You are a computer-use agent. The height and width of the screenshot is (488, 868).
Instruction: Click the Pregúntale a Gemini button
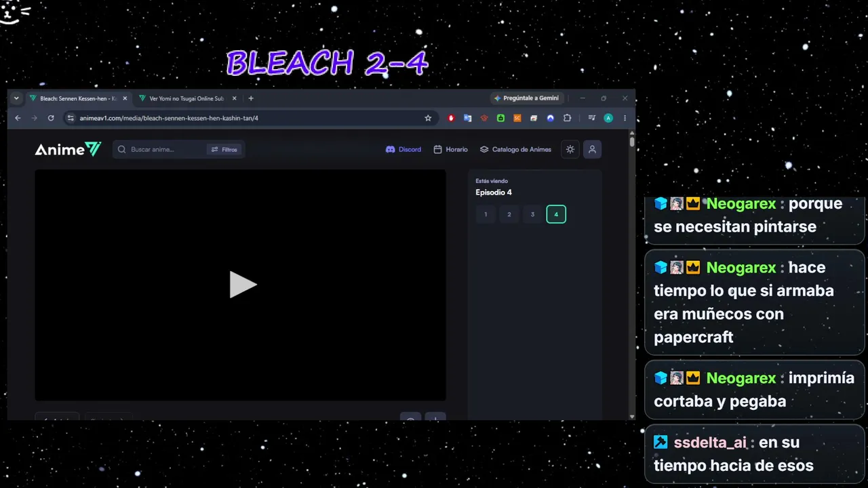tap(526, 98)
